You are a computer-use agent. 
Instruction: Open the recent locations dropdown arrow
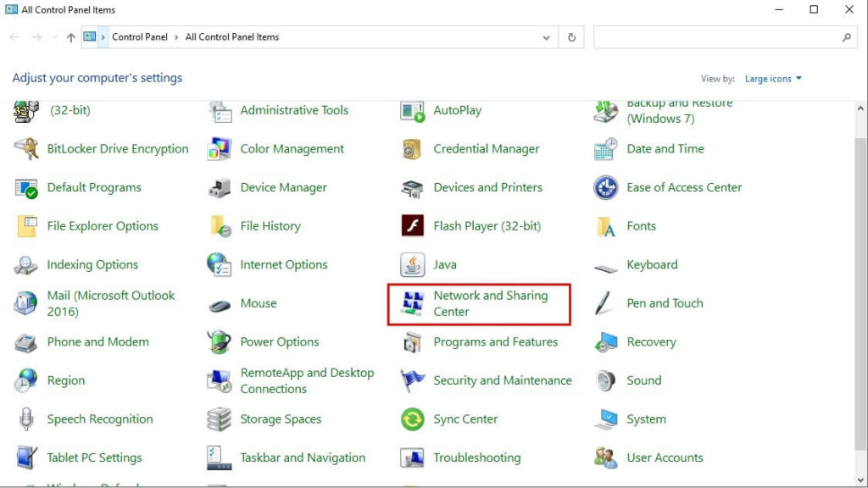pos(54,37)
